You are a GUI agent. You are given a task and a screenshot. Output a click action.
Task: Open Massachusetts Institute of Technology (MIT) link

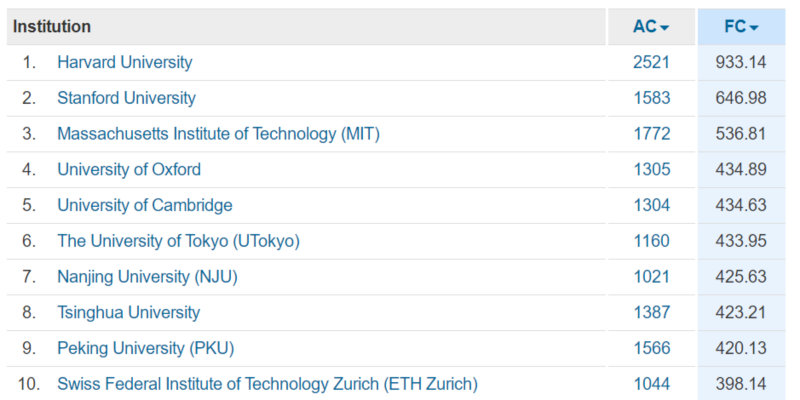218,134
